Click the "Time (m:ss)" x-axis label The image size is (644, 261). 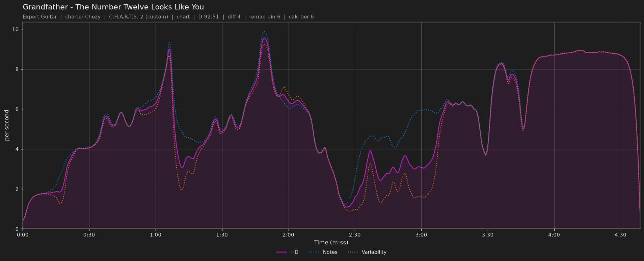[331, 242]
